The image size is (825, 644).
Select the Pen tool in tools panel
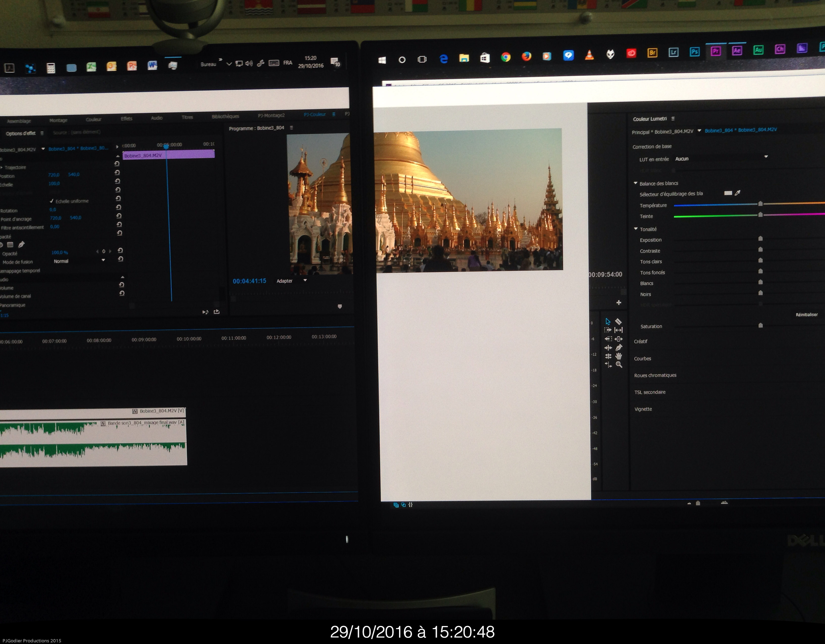(619, 348)
